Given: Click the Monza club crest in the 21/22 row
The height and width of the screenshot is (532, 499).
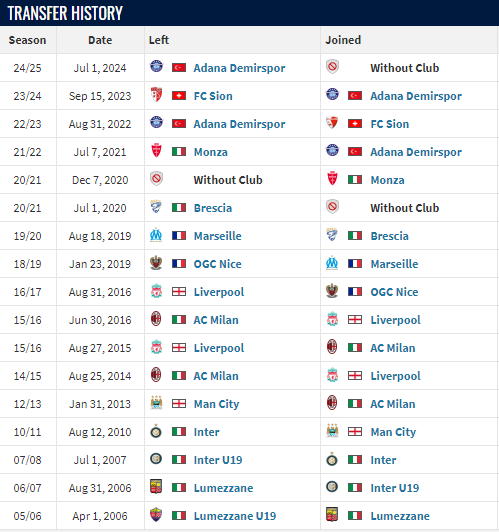Looking at the screenshot, I should pyautogui.click(x=156, y=151).
